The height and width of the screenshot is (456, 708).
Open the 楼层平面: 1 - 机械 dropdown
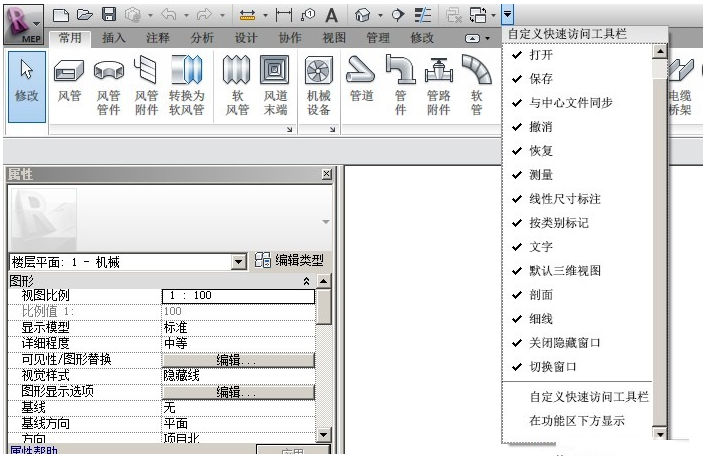click(239, 261)
